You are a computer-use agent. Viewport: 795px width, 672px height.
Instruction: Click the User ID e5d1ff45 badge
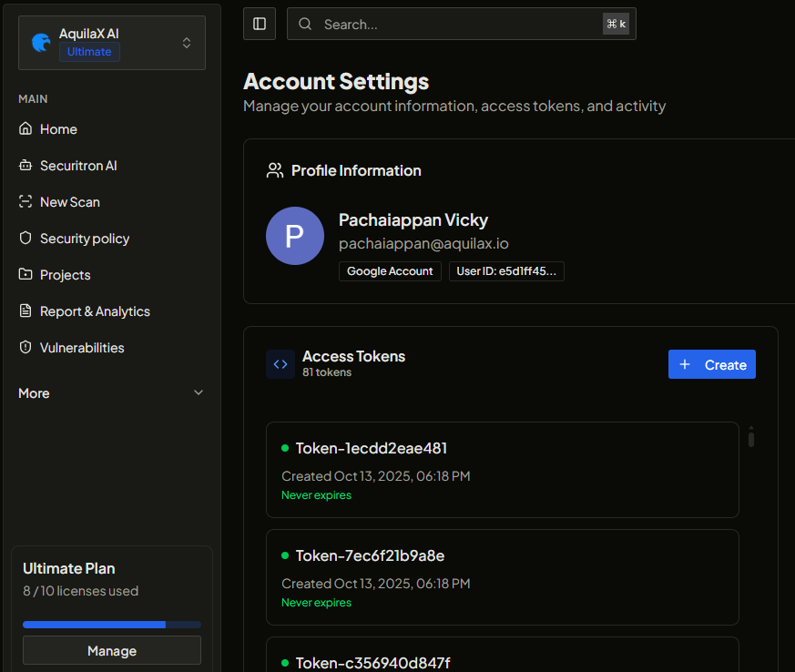[506, 271]
